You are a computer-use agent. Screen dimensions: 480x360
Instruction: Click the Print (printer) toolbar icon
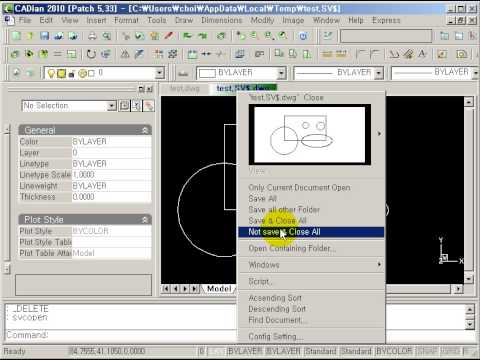point(92,36)
